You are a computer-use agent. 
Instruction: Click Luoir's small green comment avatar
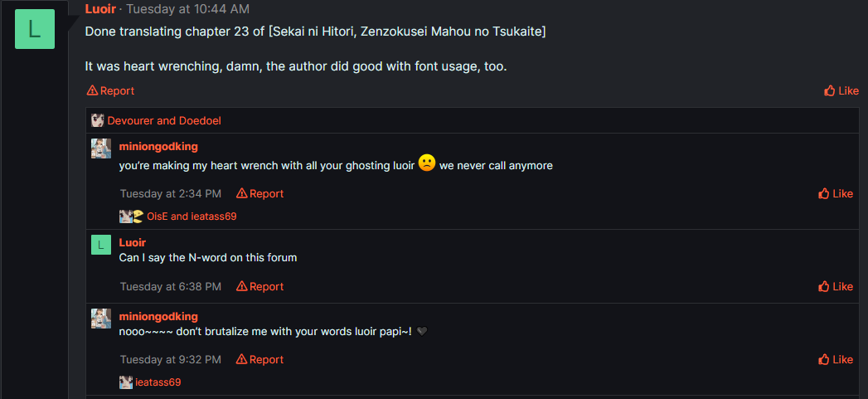pos(101,245)
